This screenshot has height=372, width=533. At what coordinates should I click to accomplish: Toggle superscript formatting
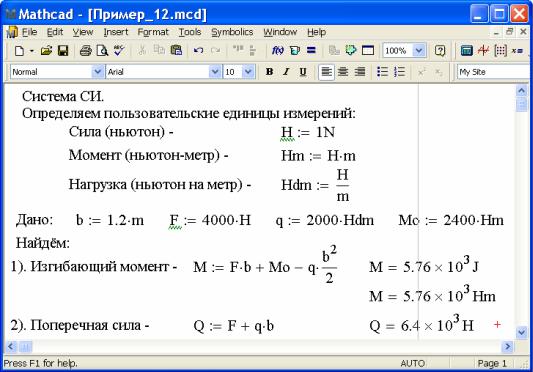point(422,72)
